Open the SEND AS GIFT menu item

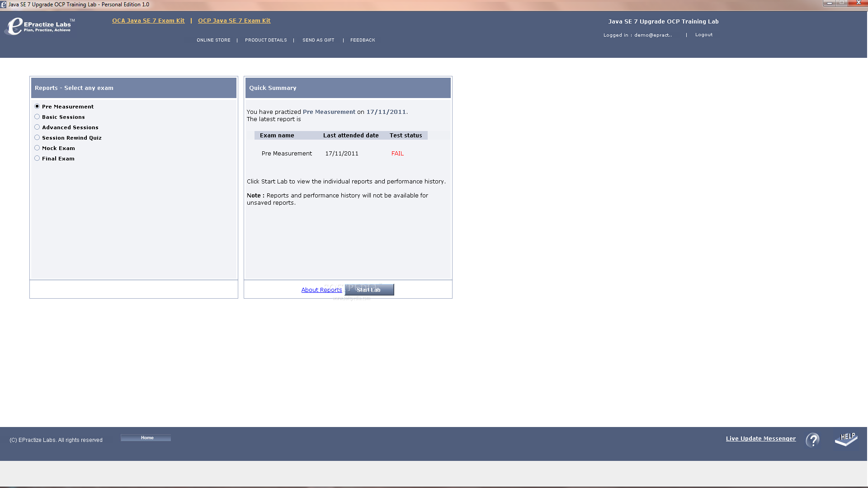[x=318, y=40]
